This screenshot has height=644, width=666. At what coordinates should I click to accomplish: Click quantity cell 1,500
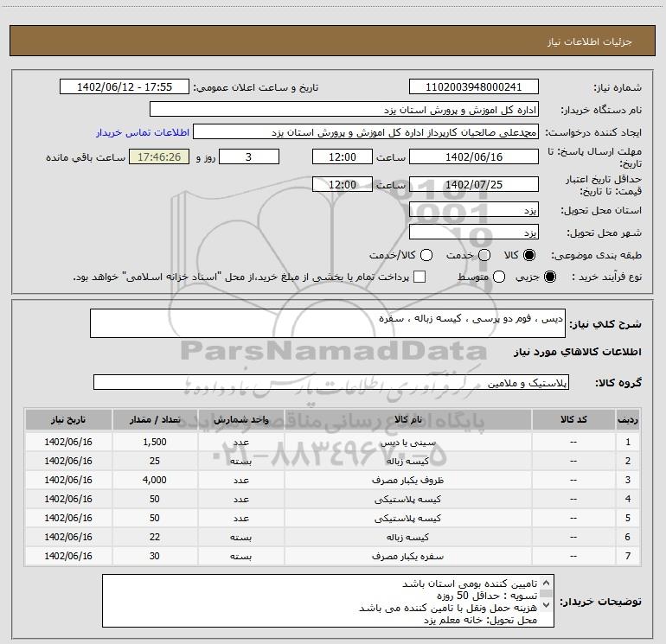pos(155,442)
